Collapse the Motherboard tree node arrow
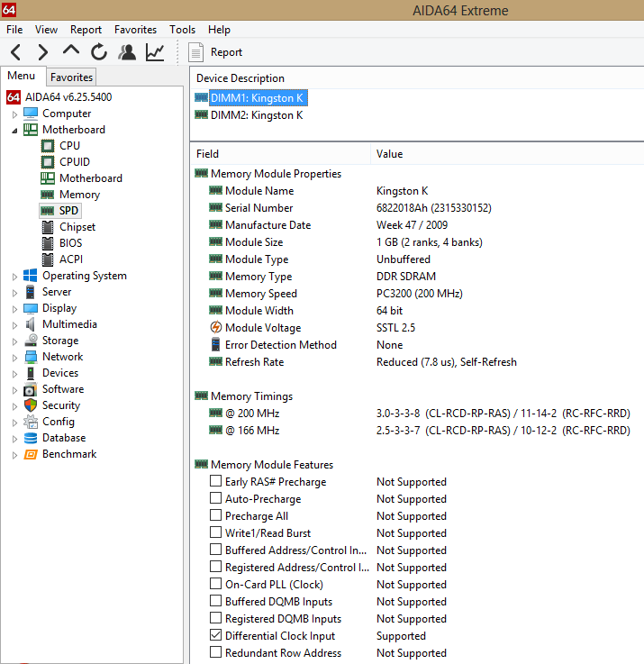644x664 pixels. 14,131
